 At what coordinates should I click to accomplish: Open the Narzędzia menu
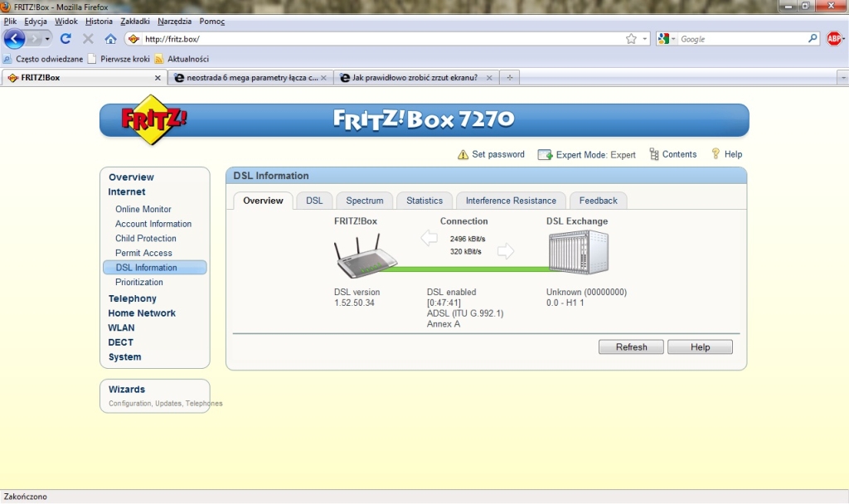(x=174, y=21)
